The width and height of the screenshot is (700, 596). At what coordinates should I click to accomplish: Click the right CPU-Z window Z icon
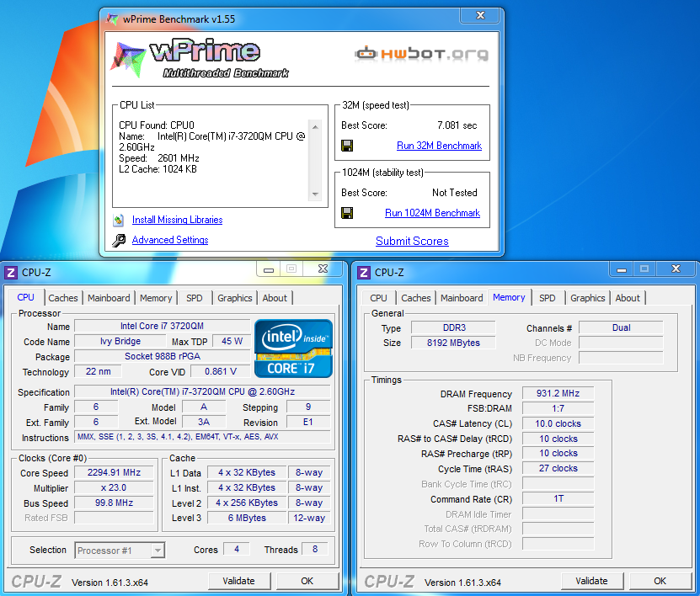(364, 273)
